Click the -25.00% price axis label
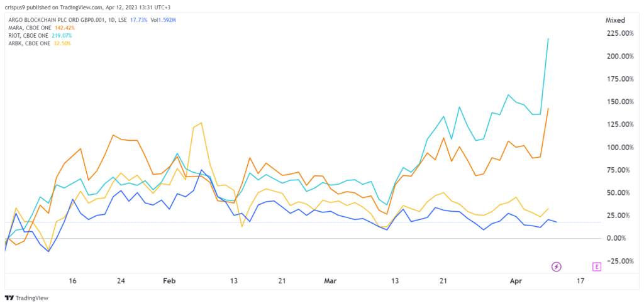The width and height of the screenshot is (644, 306). [x=621, y=261]
